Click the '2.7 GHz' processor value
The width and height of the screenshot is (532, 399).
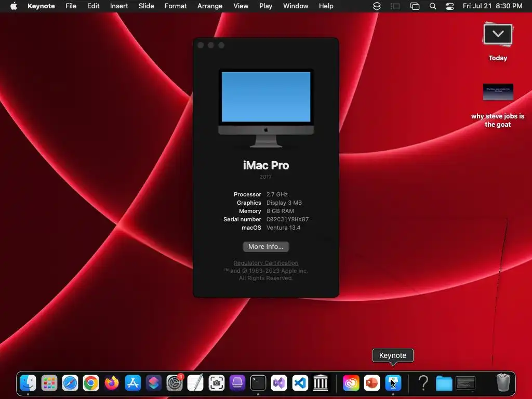click(x=277, y=194)
